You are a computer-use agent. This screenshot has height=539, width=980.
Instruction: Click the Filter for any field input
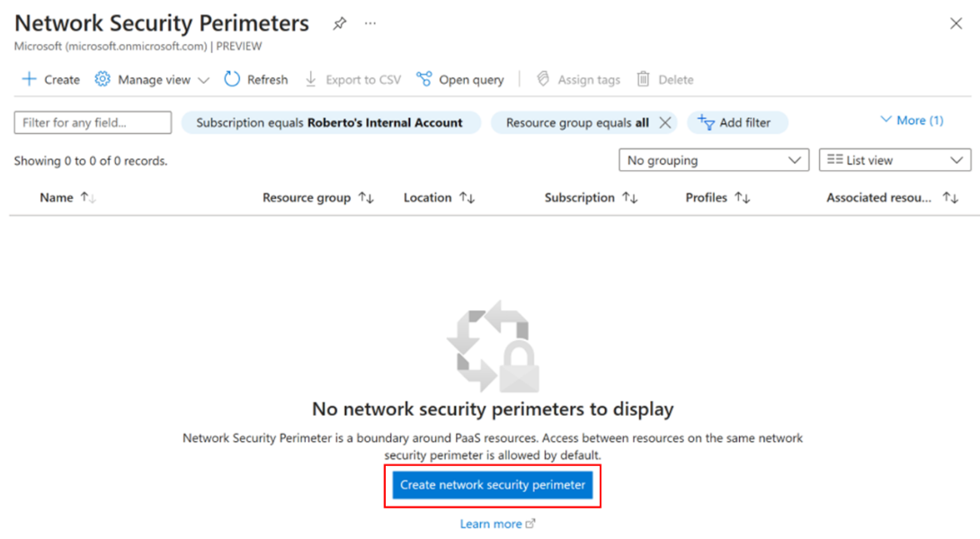[x=93, y=122]
